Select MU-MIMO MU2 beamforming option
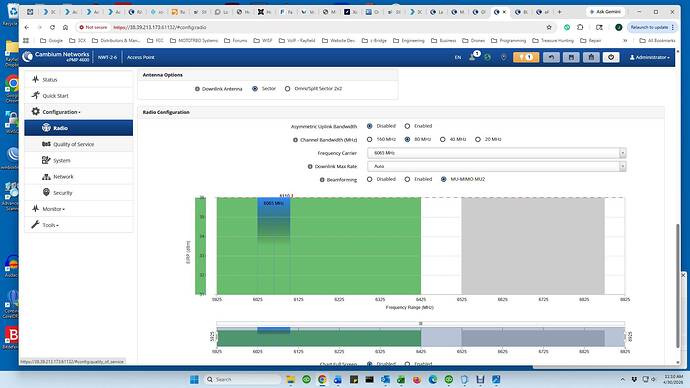Screen dimensions: 690x388 click(444, 179)
